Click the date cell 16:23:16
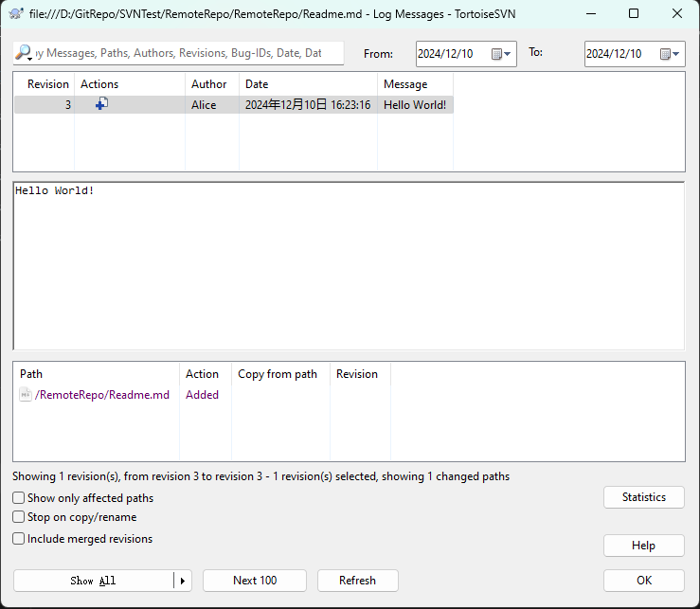Viewport: 700px width, 609px height. [308, 105]
